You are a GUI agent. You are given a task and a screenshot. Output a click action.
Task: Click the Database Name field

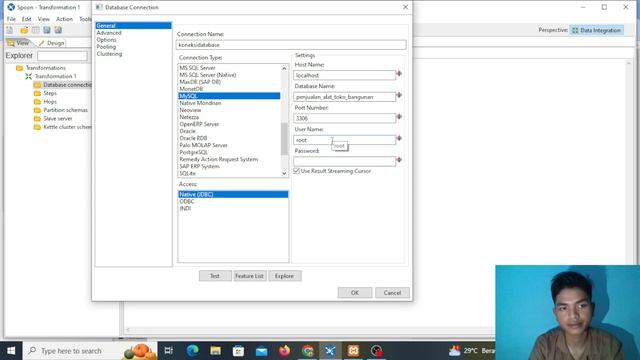pos(344,97)
